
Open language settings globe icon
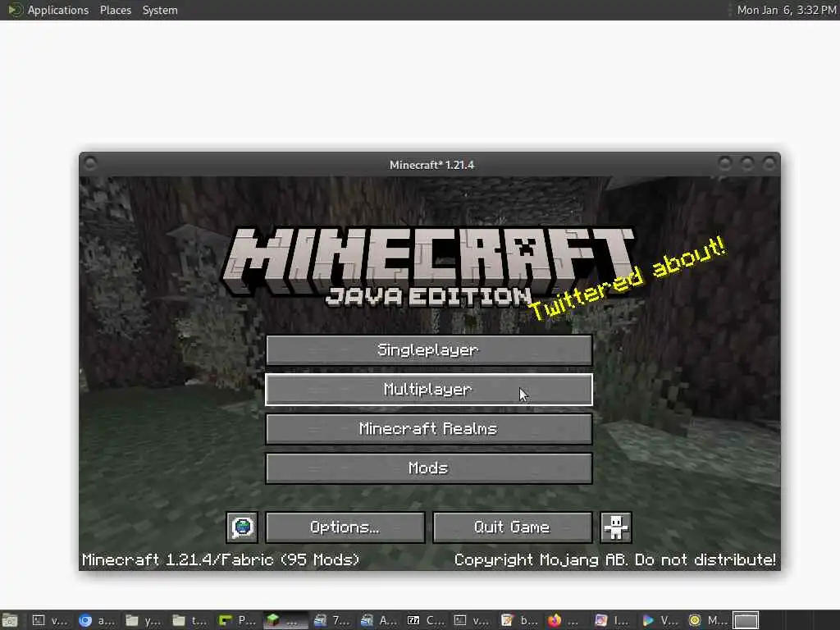click(242, 527)
